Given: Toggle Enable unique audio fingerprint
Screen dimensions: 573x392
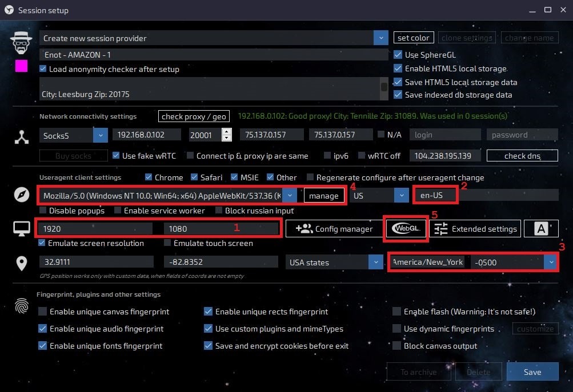Looking at the screenshot, I should point(42,329).
